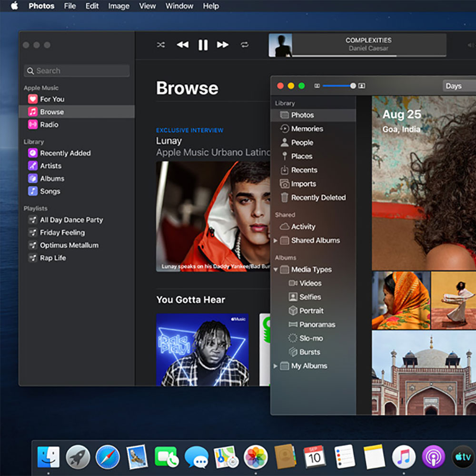The image size is (476, 476).
Task: Open Recently Deleted trash album
Action: click(x=318, y=198)
